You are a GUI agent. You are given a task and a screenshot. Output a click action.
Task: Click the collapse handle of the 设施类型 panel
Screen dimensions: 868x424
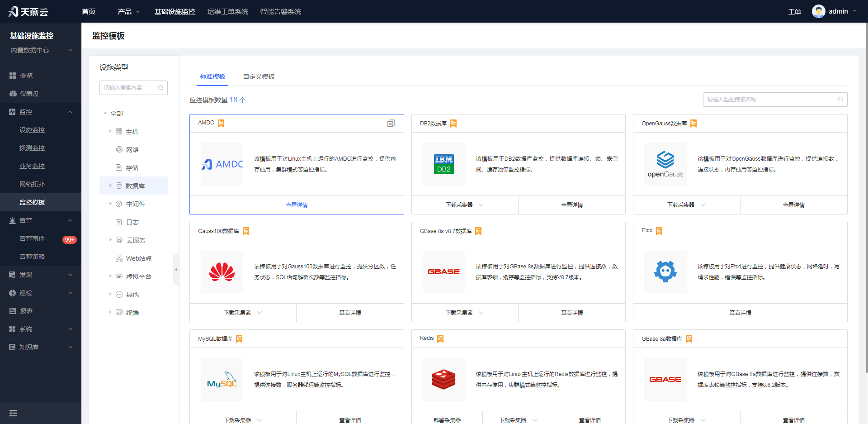click(176, 270)
